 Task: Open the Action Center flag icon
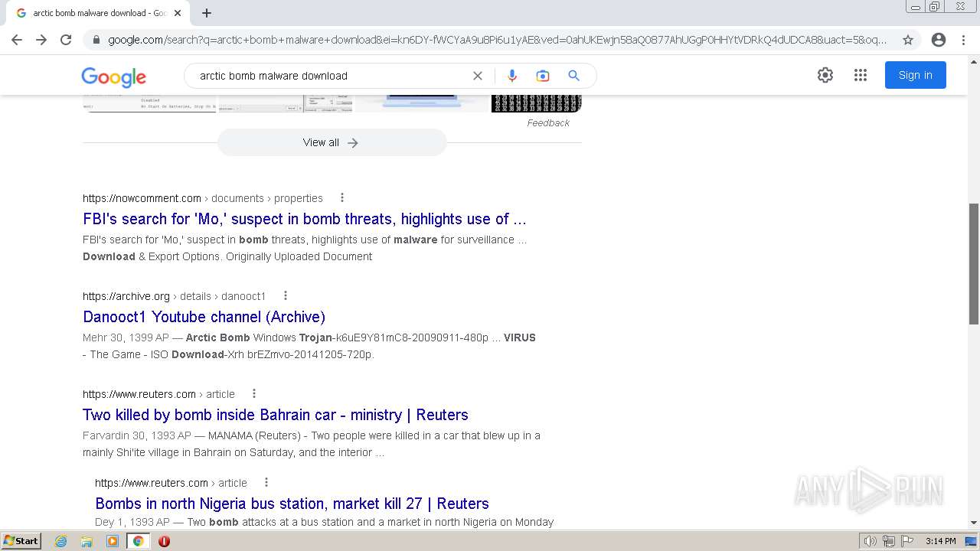click(x=907, y=541)
